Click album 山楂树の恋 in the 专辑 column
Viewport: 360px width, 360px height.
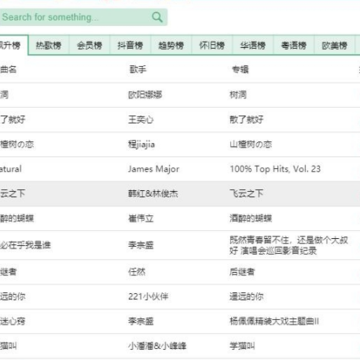251,144
